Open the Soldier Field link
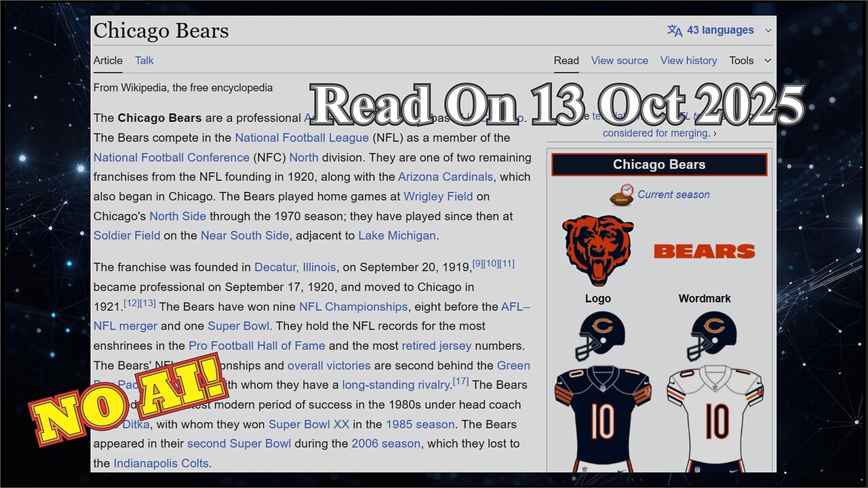The height and width of the screenshot is (488, 868). coord(127,236)
